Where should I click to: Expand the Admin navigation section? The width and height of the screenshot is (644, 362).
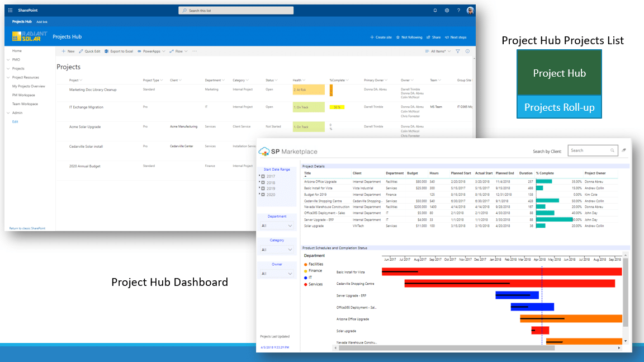point(8,112)
